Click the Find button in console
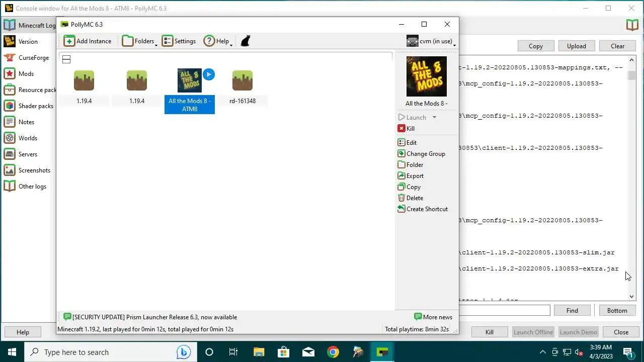The height and width of the screenshot is (362, 644). [572, 311]
